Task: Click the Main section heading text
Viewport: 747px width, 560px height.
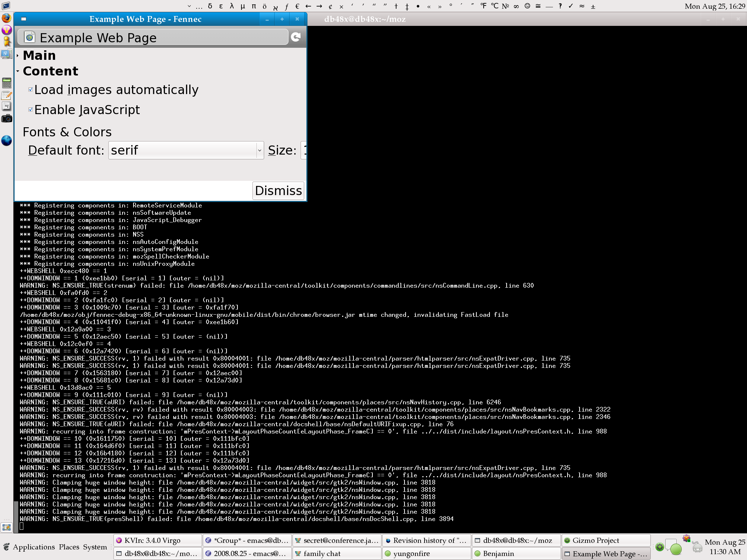Action: tap(39, 55)
